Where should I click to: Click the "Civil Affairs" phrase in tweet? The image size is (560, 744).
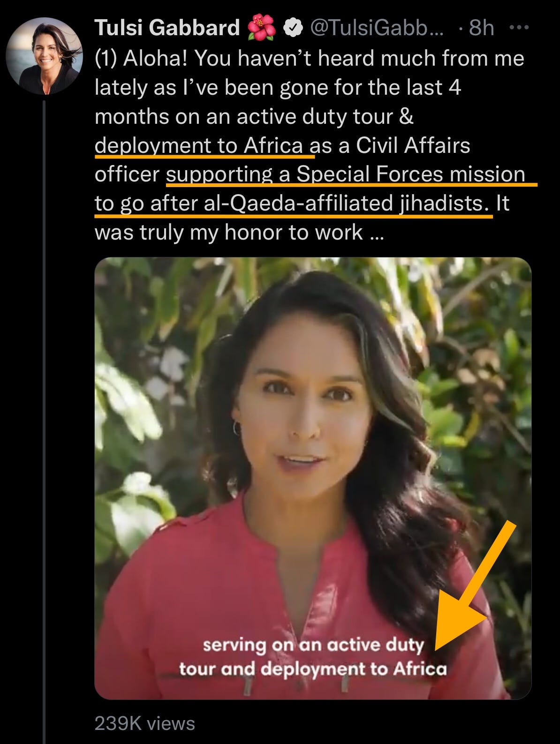pyautogui.click(x=413, y=145)
